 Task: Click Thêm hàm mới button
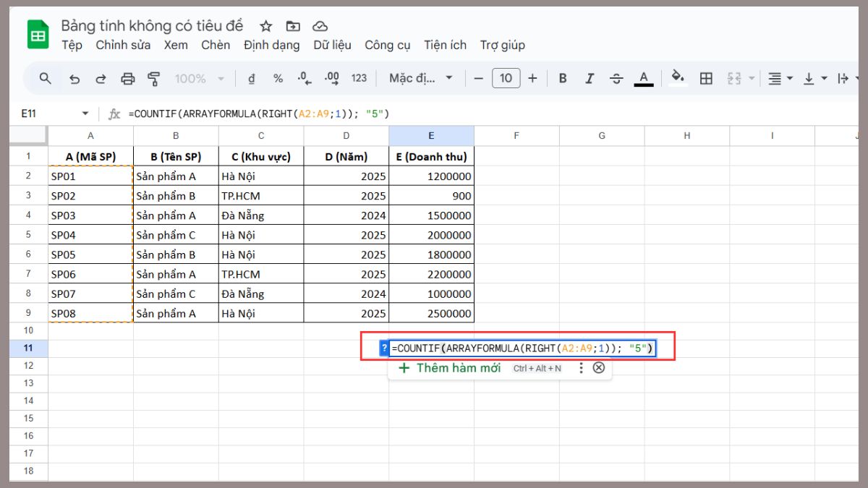449,368
